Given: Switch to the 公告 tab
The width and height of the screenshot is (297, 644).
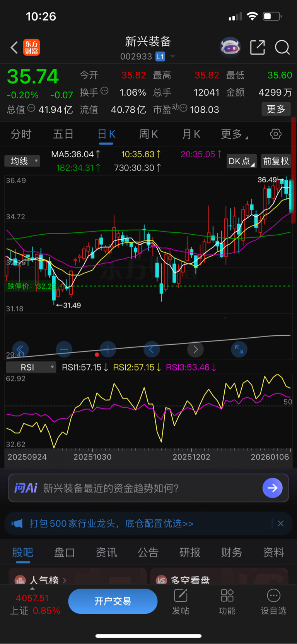Looking at the screenshot, I should pos(148,552).
